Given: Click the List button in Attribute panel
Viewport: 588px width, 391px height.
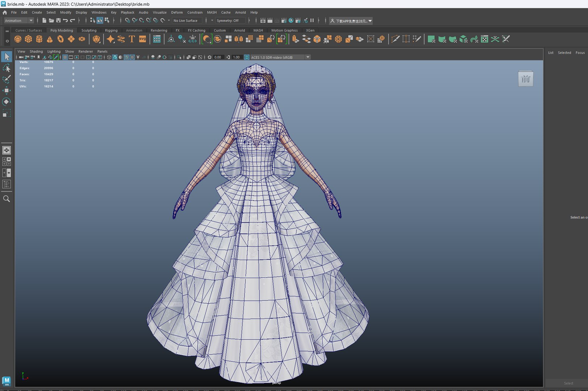Looking at the screenshot, I should (x=551, y=53).
